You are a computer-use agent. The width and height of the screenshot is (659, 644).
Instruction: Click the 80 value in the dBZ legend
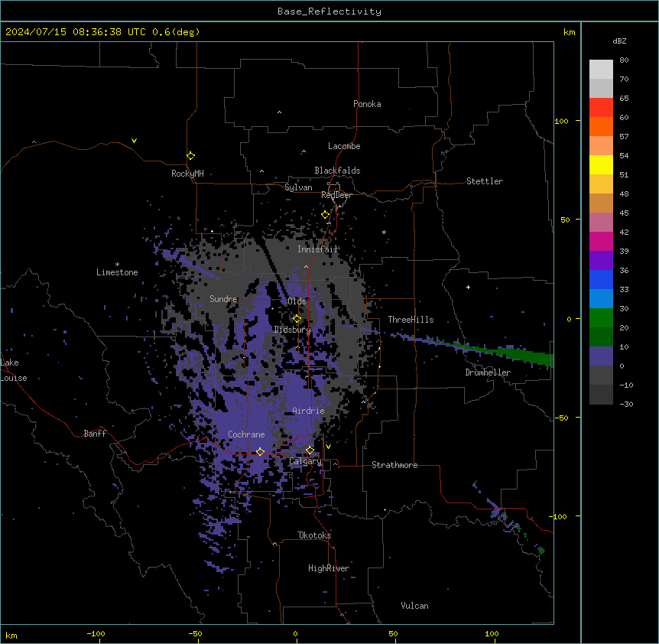tap(624, 60)
